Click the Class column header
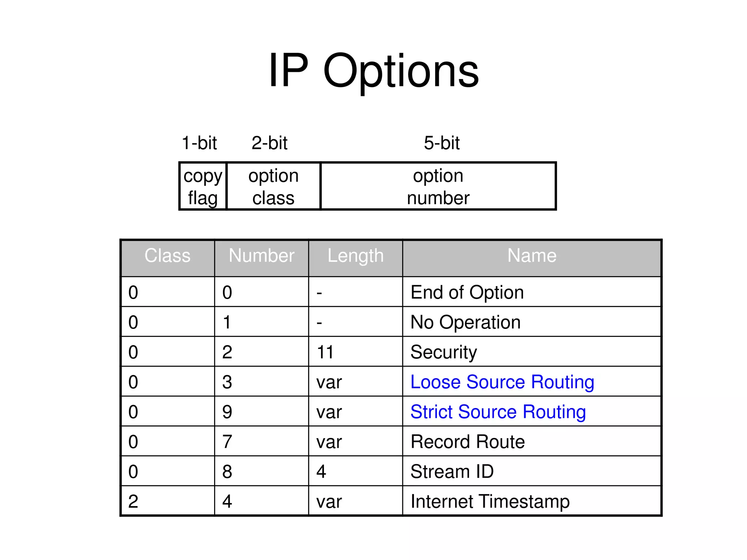The image size is (747, 560). 167,256
